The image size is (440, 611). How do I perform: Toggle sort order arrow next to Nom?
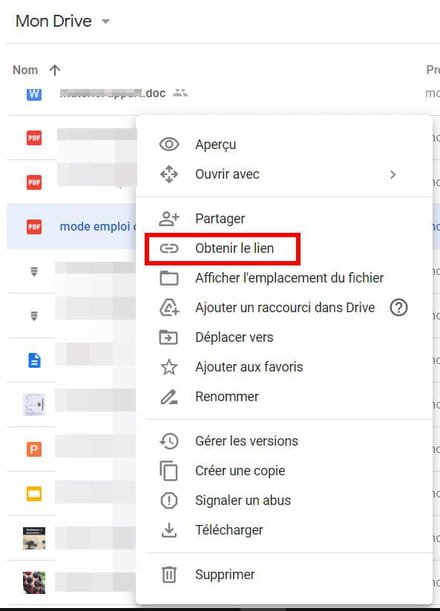[x=55, y=70]
